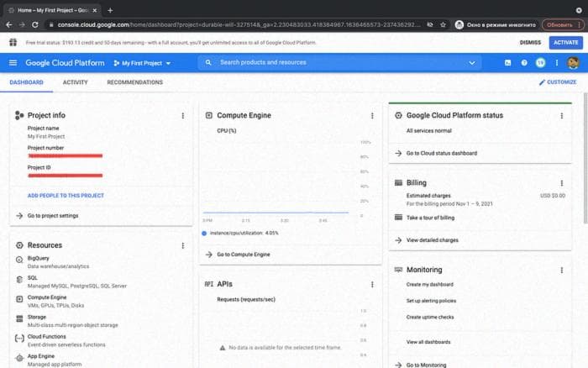Image resolution: width=588 pixels, height=368 pixels.
Task: Dismiss the free trial banner
Action: (x=530, y=42)
